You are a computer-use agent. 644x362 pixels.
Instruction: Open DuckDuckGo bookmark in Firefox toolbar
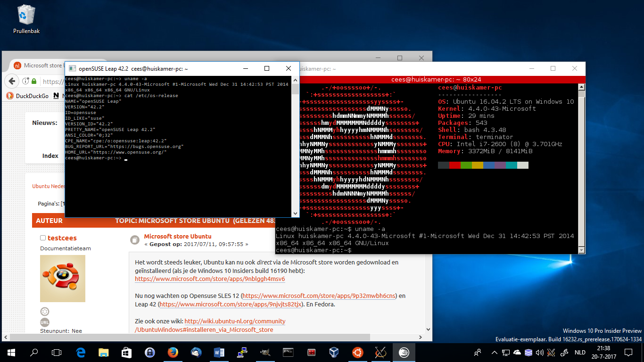click(x=27, y=96)
